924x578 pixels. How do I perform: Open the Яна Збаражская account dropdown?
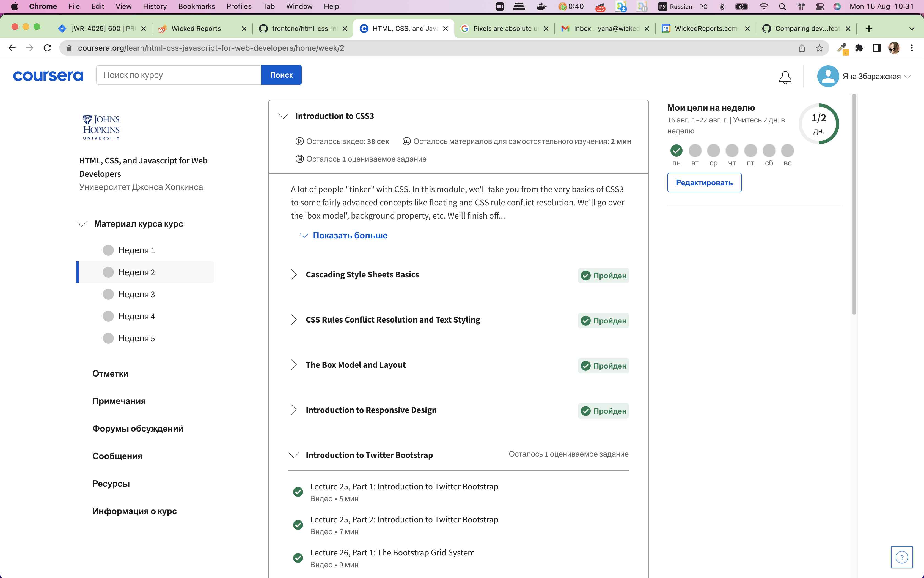(x=876, y=77)
